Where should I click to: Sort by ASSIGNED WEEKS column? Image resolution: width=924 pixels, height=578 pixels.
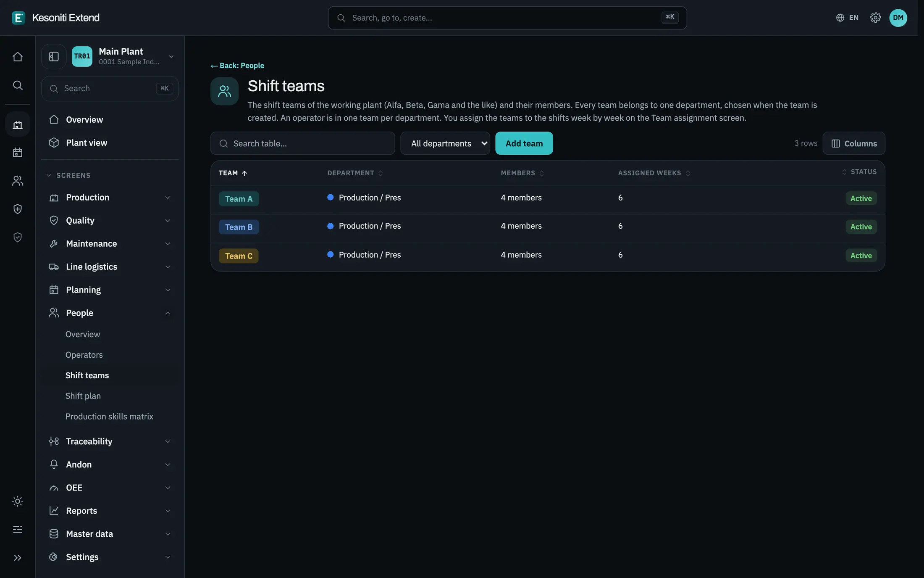654,173
